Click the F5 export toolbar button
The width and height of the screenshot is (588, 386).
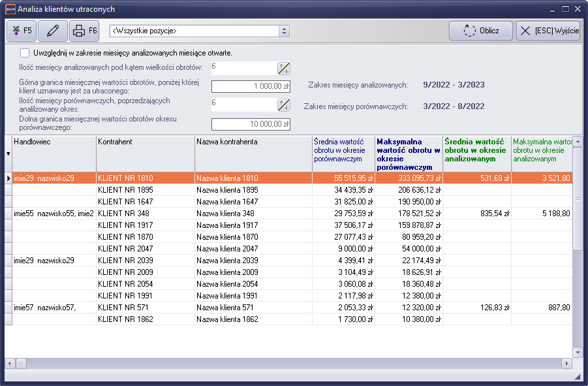tap(21, 31)
